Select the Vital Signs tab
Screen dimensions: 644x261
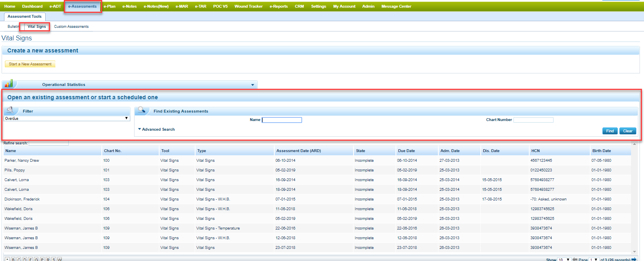click(x=36, y=27)
